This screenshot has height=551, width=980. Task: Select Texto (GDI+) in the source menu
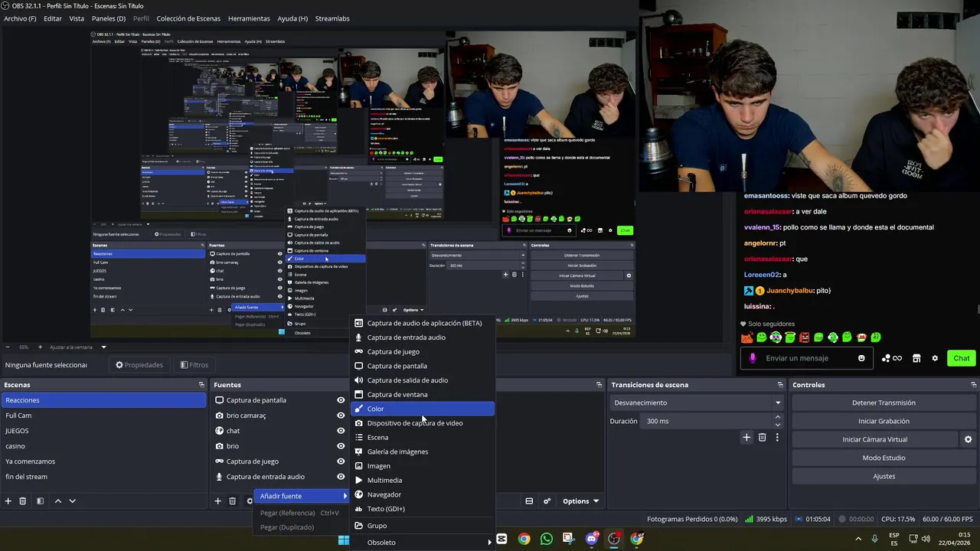pyautogui.click(x=423, y=509)
